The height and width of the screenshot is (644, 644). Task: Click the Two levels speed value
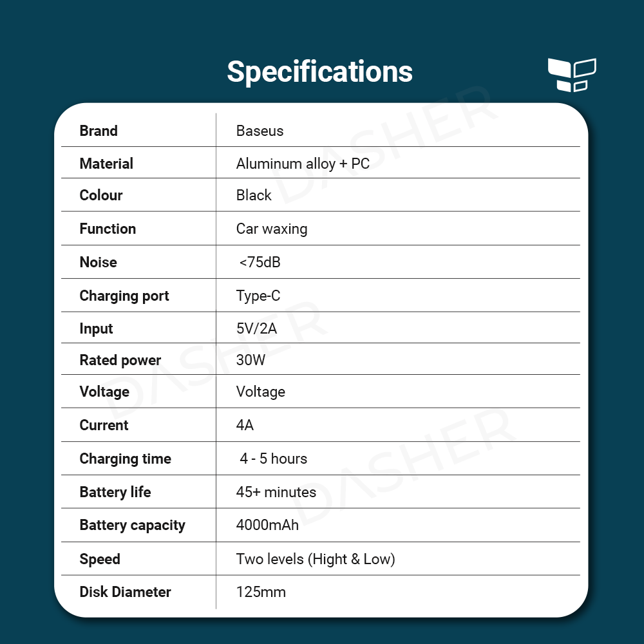(x=316, y=559)
